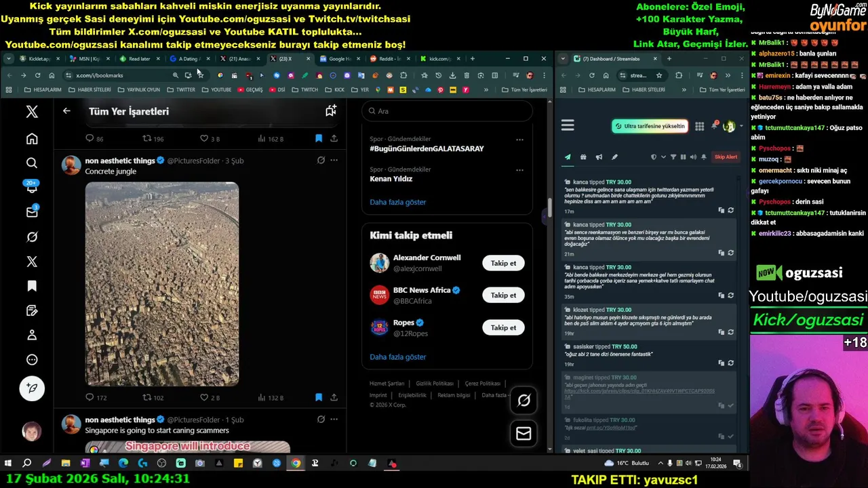Open Streamlabs apps grid icon
The image size is (868, 488).
click(x=699, y=126)
